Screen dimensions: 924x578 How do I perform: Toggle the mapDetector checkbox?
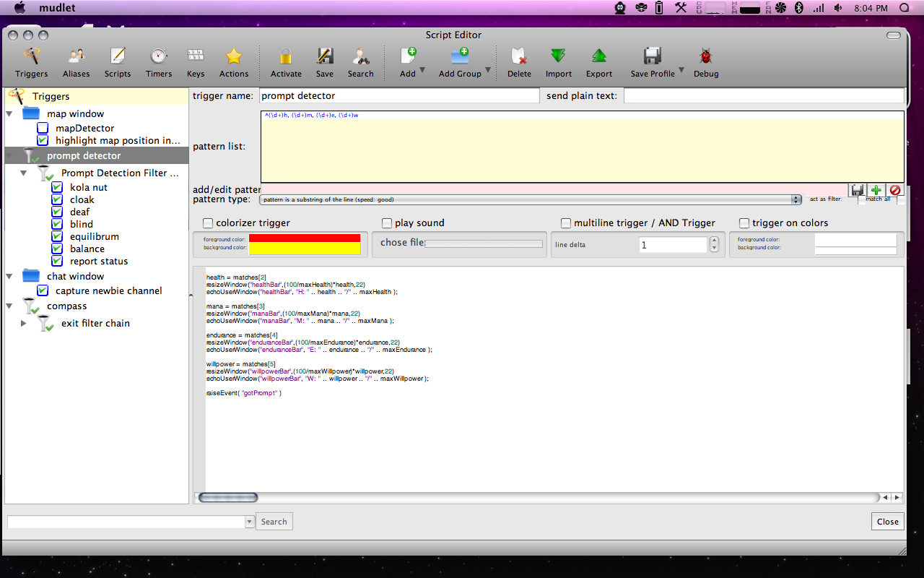43,128
